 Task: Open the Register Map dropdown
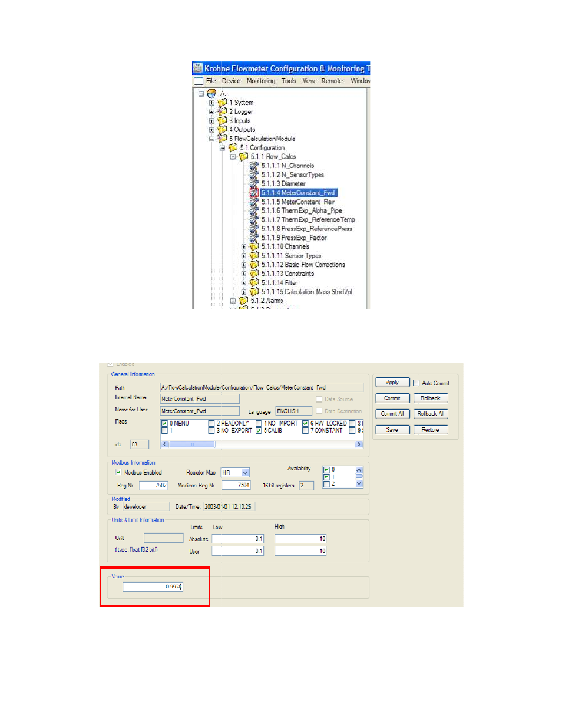coord(246,473)
